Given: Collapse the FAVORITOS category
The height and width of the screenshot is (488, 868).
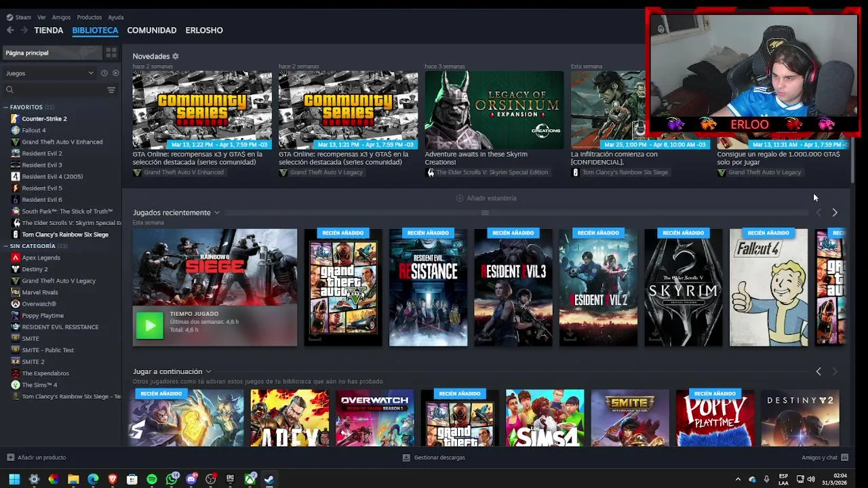Looking at the screenshot, I should pyautogui.click(x=5, y=107).
